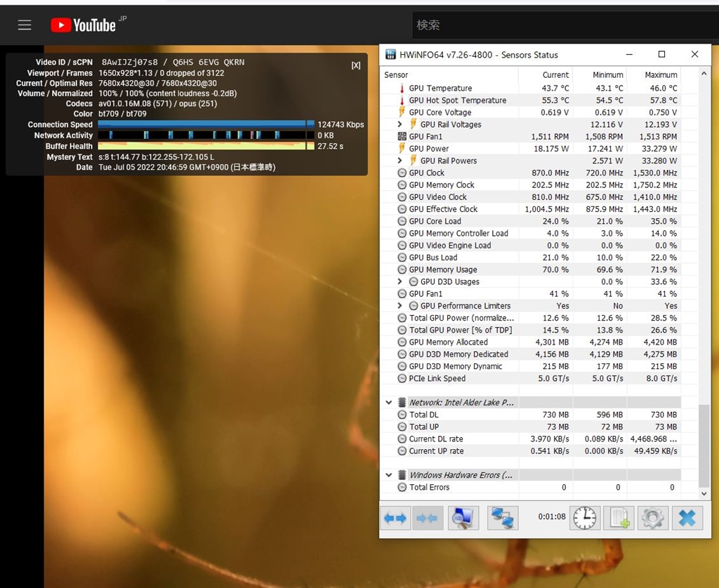Select the GPU D3D Memory Dynamic row

pos(531,366)
